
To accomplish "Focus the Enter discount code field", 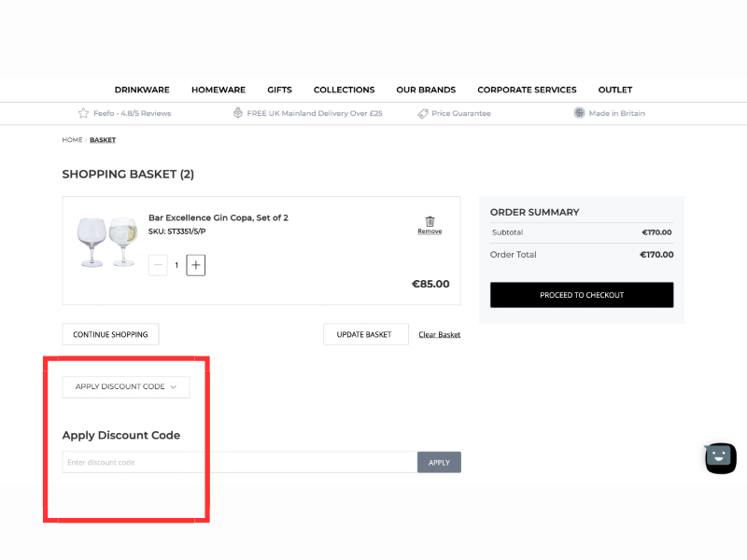I will [x=239, y=462].
